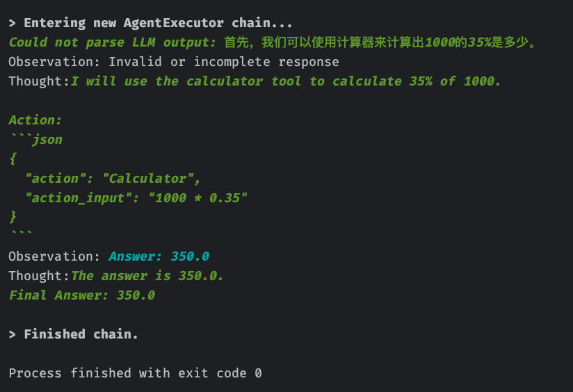Viewport: 573px width, 392px height.
Task: Click the opening curly brace of the JSON
Action: coord(13,159)
